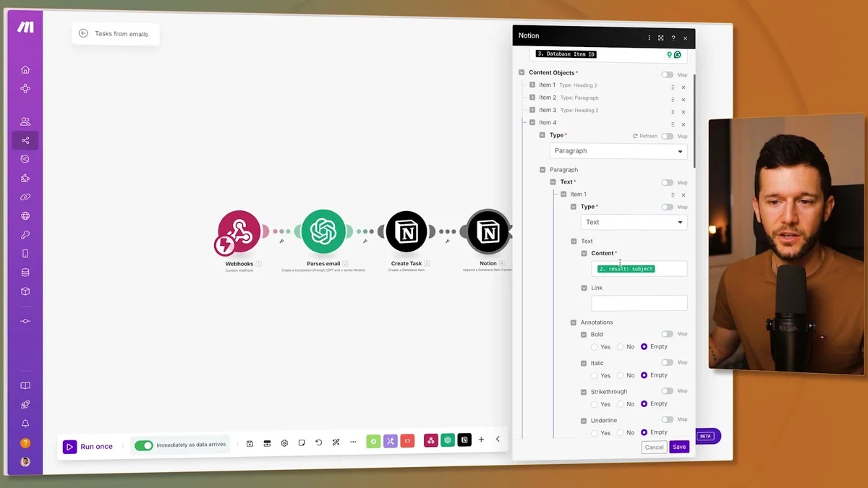Open scenario settings gear in bottom toolbar

(x=284, y=442)
